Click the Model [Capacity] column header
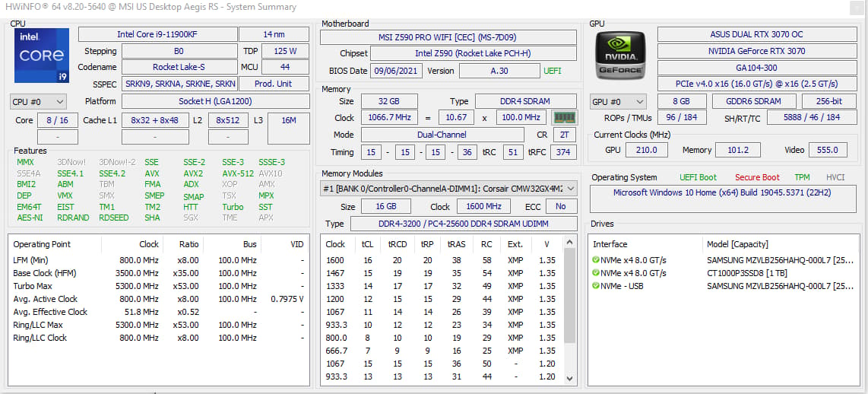The width and height of the screenshot is (868, 394). (x=737, y=244)
